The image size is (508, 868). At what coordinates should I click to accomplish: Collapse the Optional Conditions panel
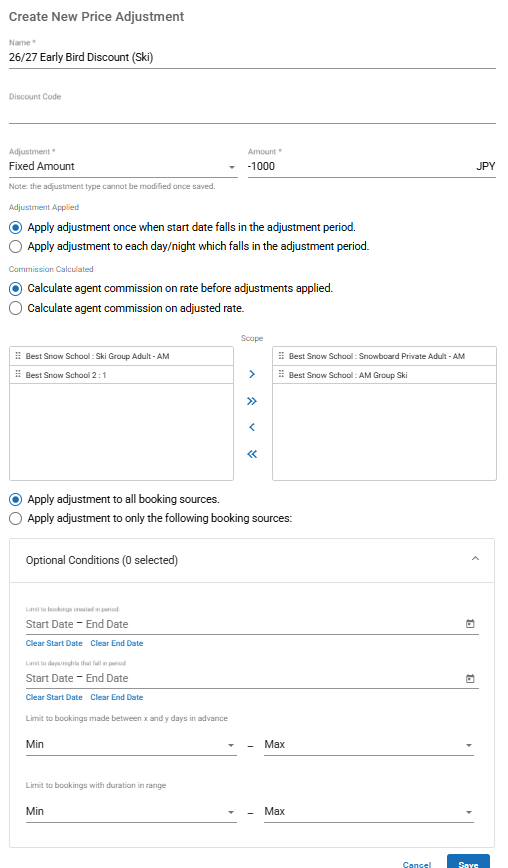[x=475, y=559]
